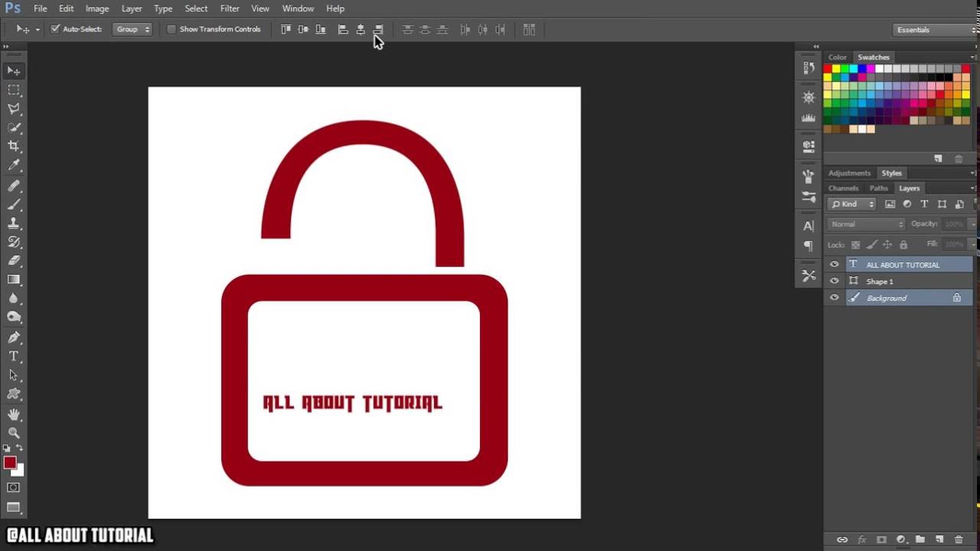This screenshot has height=551, width=980.
Task: Open the Filter menu
Action: pos(230,8)
